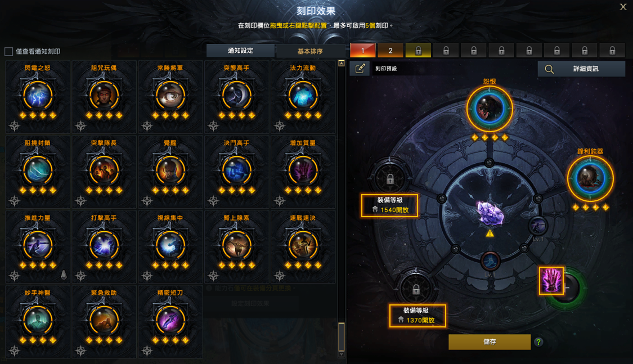This screenshot has height=364, width=633.
Task: Click the equipped 銳利鈍器 engraving slot
Action: pyautogui.click(x=590, y=178)
